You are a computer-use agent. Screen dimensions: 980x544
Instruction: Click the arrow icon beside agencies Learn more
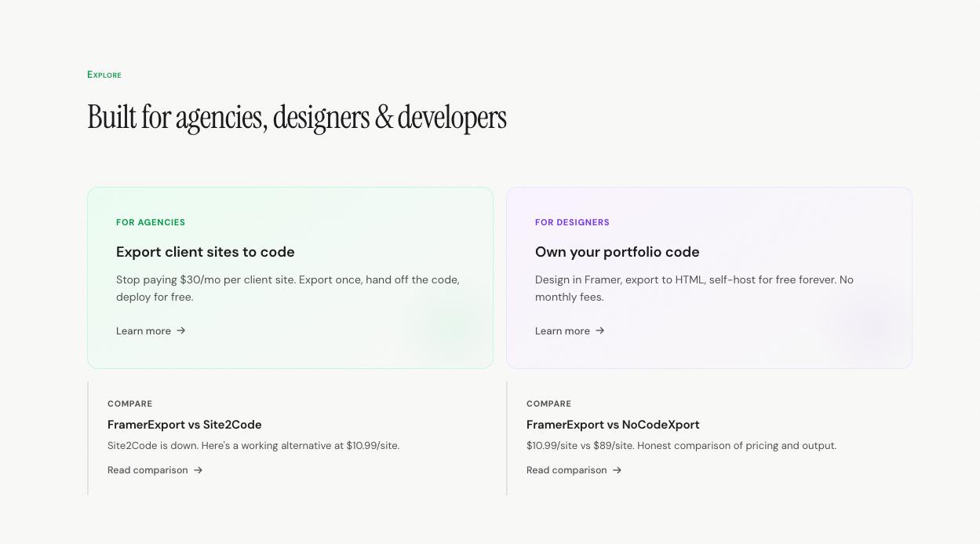tap(182, 330)
